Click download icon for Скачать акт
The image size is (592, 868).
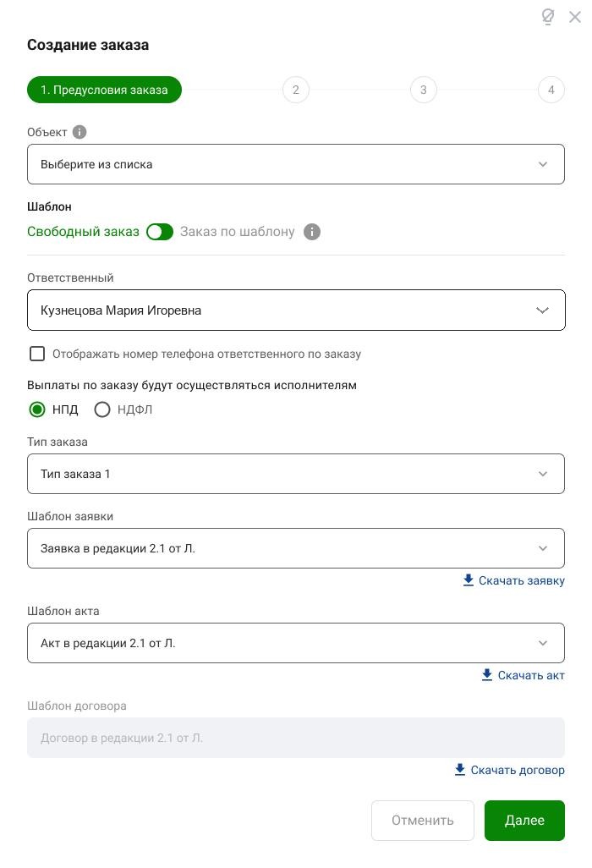coord(487,675)
